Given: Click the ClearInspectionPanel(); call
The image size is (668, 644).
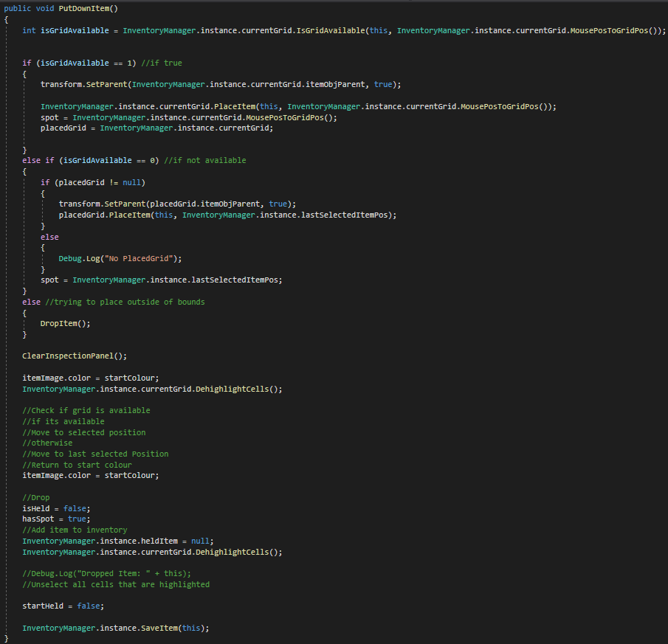Looking at the screenshot, I should [75, 356].
